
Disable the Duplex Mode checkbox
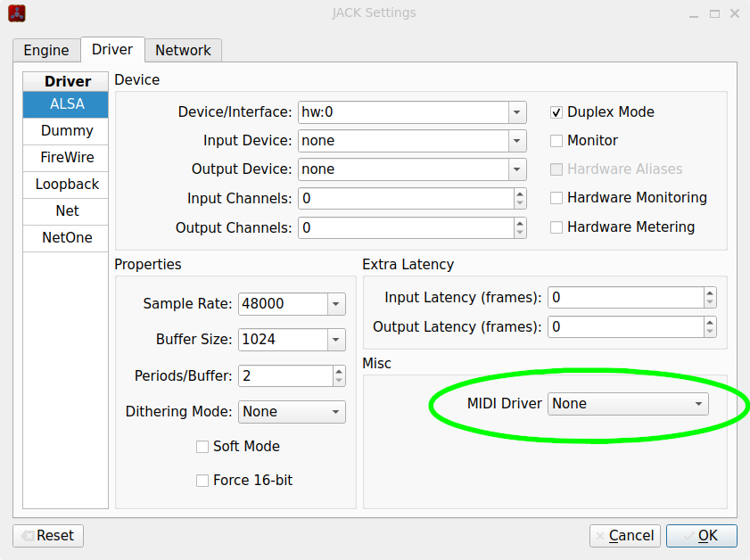pos(556,112)
